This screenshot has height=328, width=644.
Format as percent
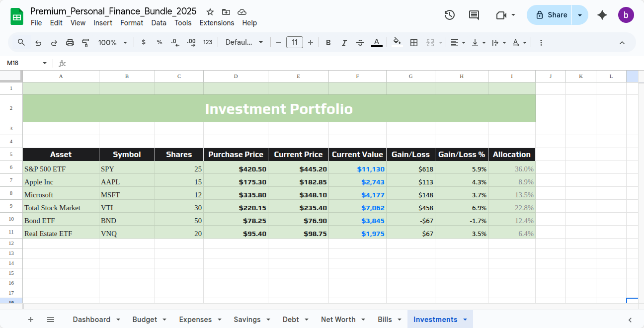(x=160, y=42)
